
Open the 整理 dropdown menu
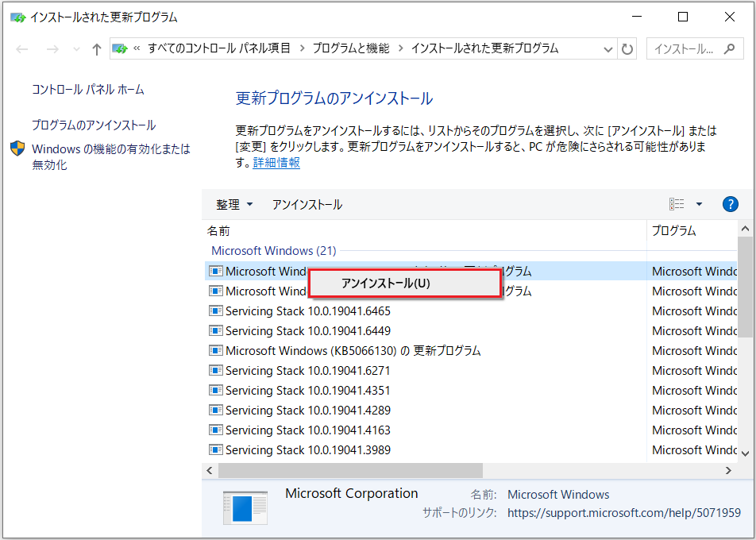click(234, 204)
